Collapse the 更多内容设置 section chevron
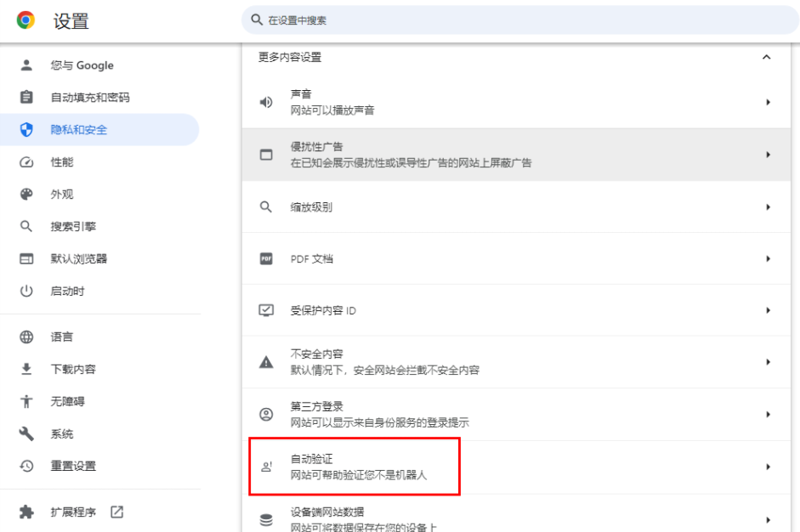Viewport: 800px width, 532px height. click(766, 57)
